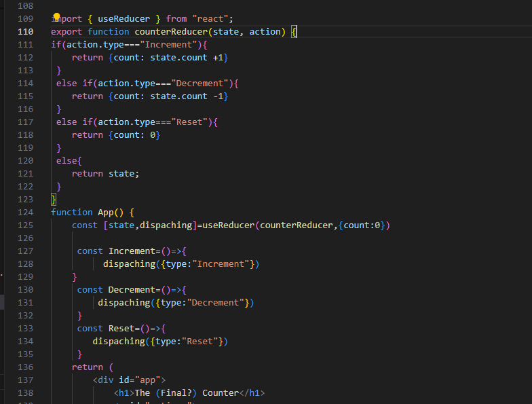Click counterReducer function name on line 110
Viewport: 532px width, 404px height.
(171, 31)
